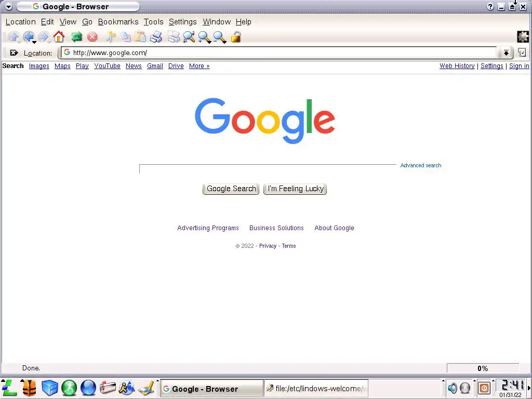
Task: Open the life jacket help icon
Action: coord(29,388)
